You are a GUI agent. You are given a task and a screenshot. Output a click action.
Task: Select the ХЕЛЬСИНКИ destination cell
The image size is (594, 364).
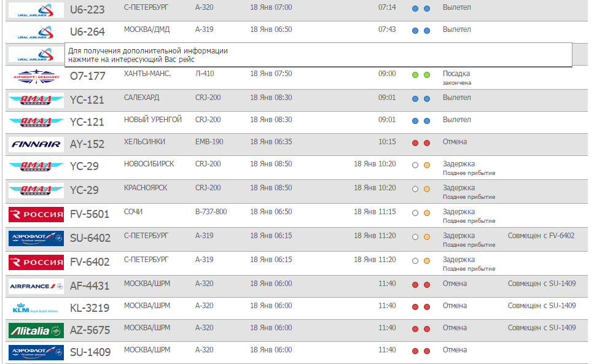(144, 142)
